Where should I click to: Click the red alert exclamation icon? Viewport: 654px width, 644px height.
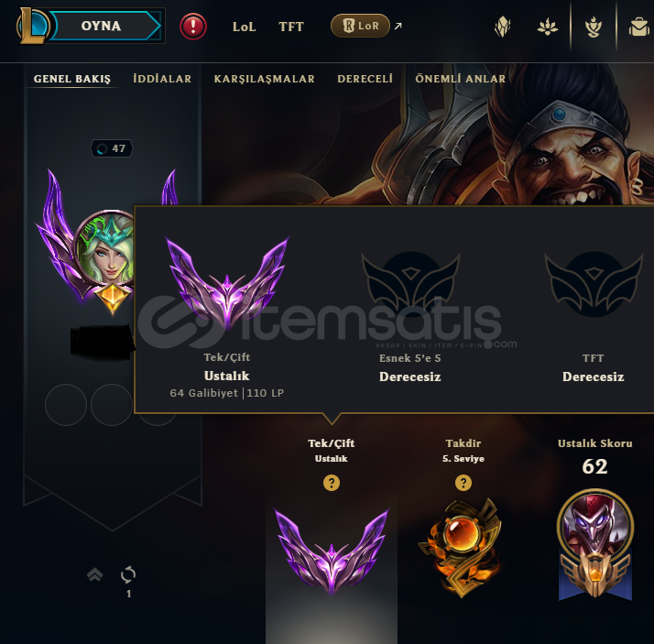[x=193, y=27]
